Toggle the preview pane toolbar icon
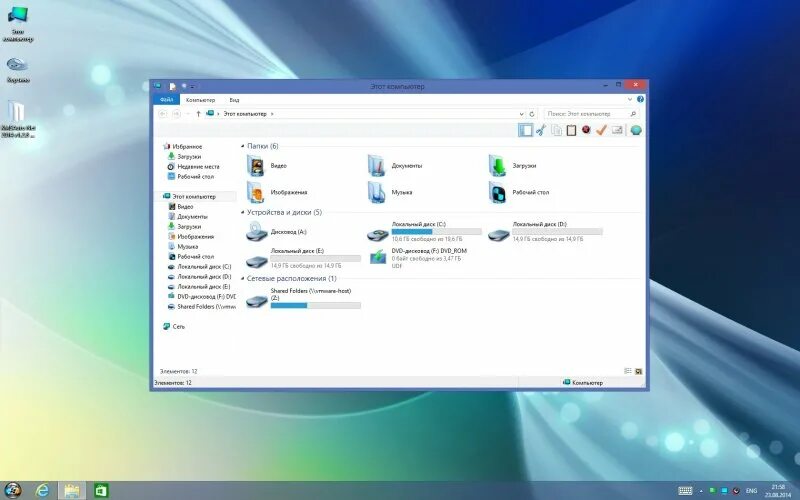 525,130
